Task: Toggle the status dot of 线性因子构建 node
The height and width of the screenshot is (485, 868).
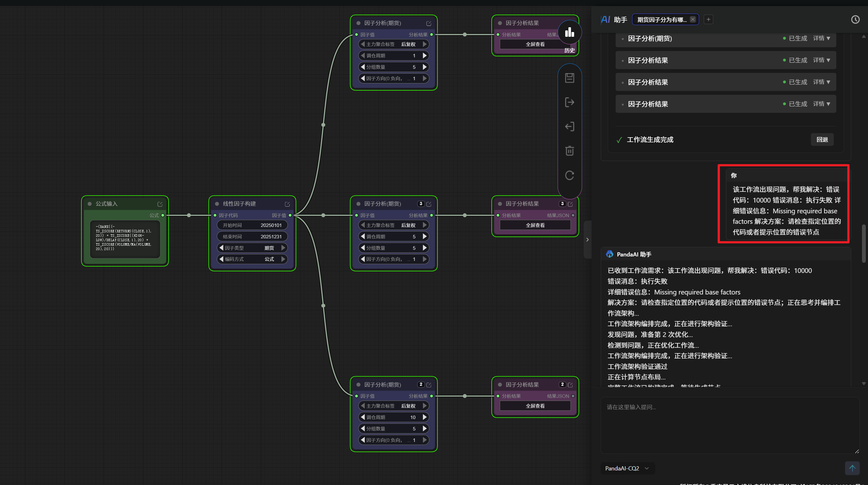Action: [217, 204]
